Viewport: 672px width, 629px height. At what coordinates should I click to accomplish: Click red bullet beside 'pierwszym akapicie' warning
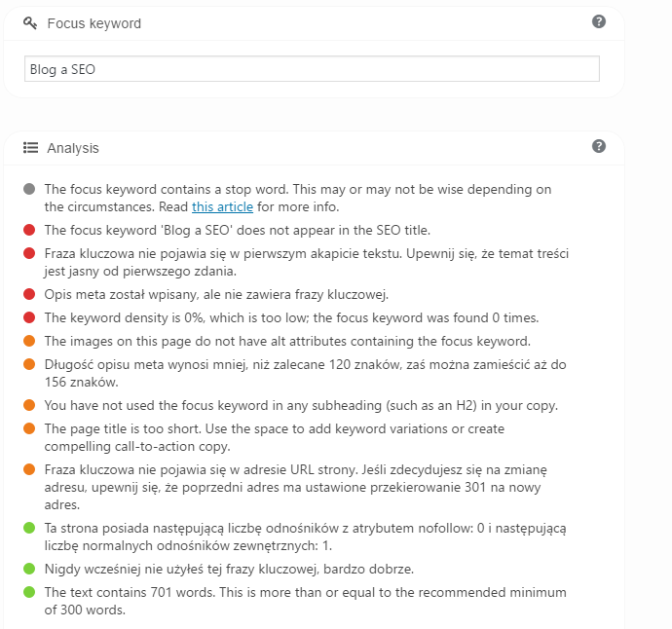pyautogui.click(x=30, y=253)
